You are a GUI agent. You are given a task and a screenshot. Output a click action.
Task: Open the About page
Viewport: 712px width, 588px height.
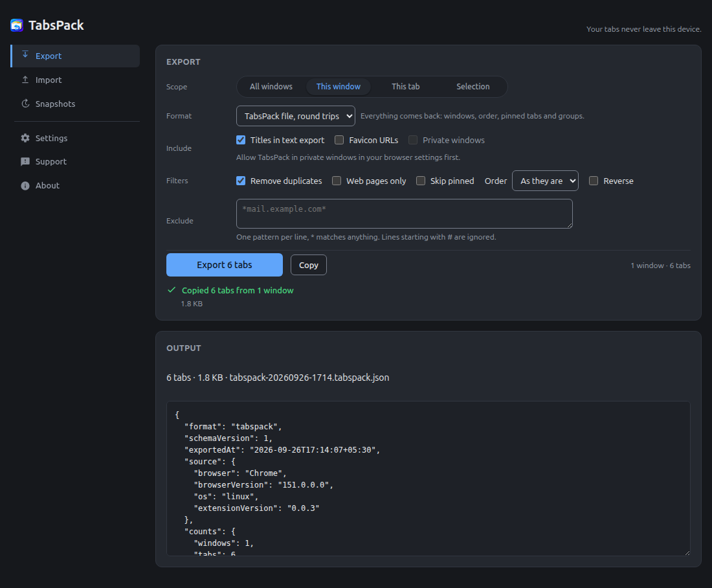[75, 185]
